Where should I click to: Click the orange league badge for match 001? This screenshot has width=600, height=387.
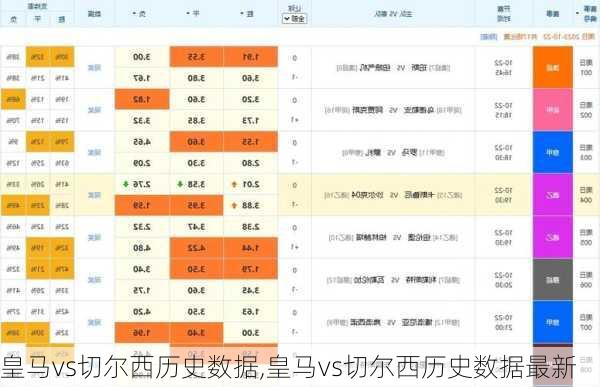coord(553,67)
